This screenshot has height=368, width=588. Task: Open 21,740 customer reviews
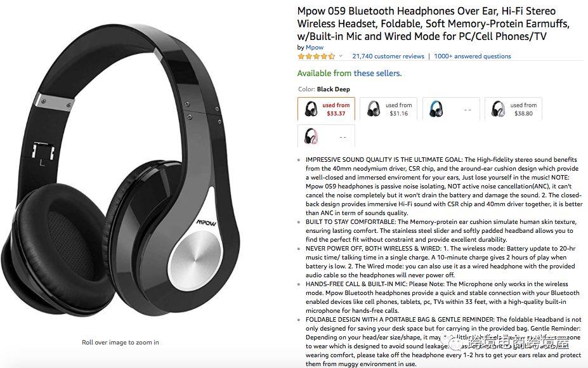tap(388, 56)
